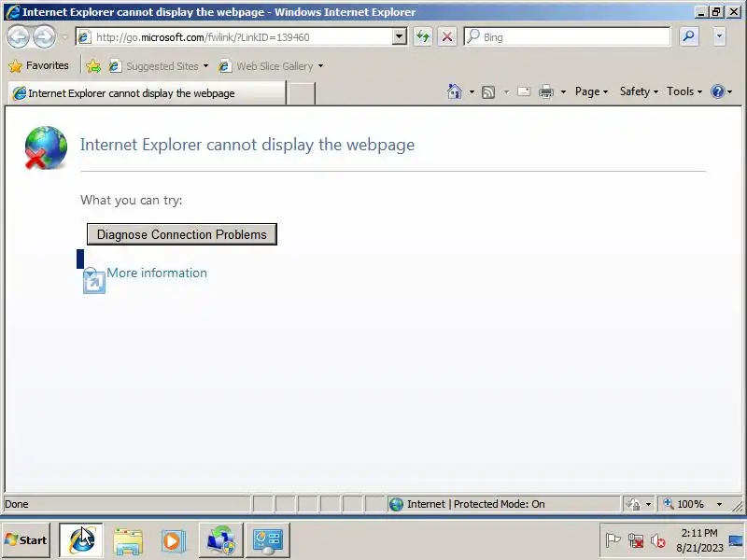The image size is (747, 560).
Task: Open Server Manager taskbar icon
Action: pyautogui.click(x=268, y=540)
